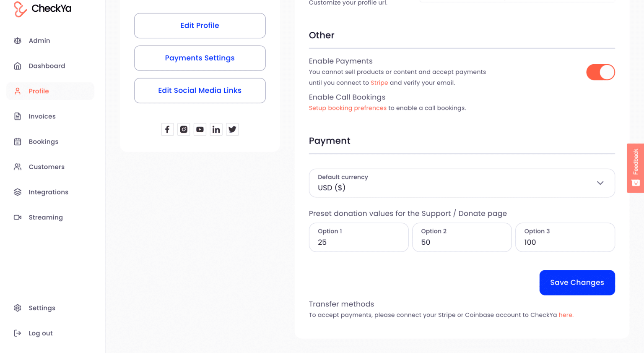Click the Customers sidebar icon
Screen dimensions: 644x353
(x=18, y=167)
